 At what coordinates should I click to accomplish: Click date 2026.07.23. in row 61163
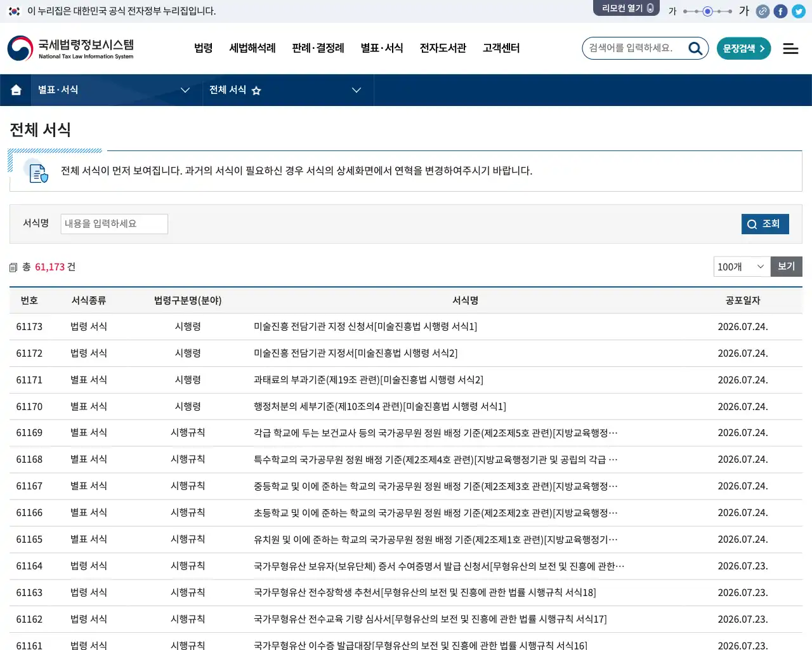pos(743,593)
